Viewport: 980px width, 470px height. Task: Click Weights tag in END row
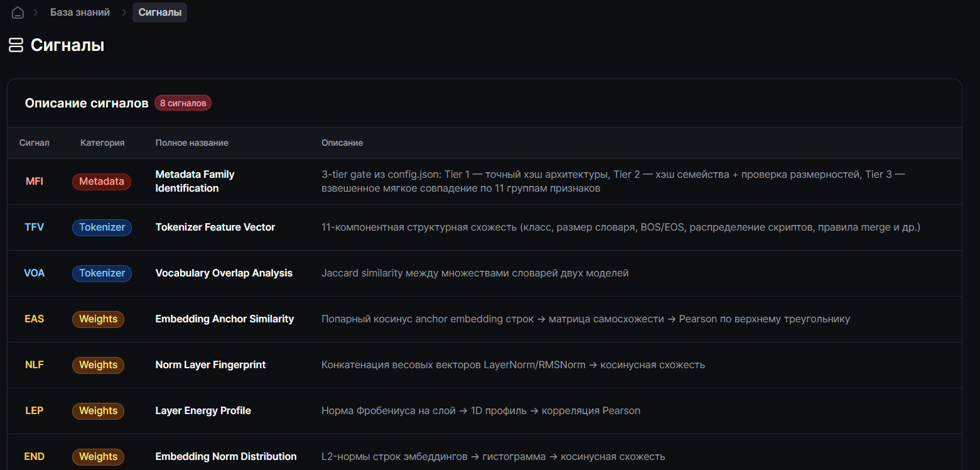(98, 457)
